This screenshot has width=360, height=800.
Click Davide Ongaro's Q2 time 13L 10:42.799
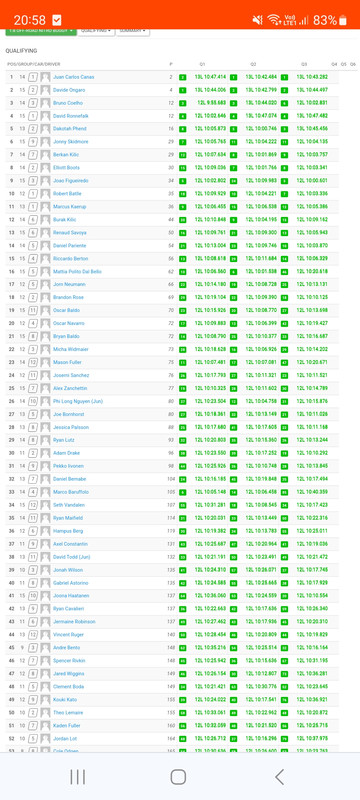[x=261, y=90]
